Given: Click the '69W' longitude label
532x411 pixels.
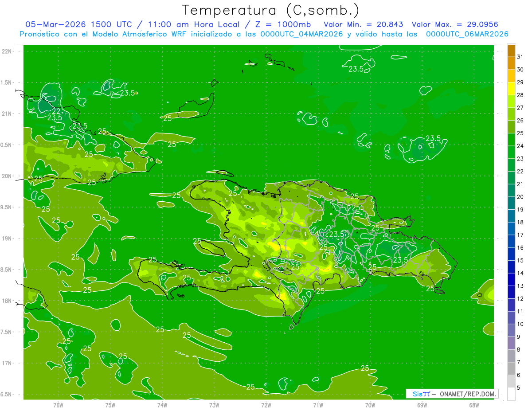Looking at the screenshot, I should [x=422, y=405].
